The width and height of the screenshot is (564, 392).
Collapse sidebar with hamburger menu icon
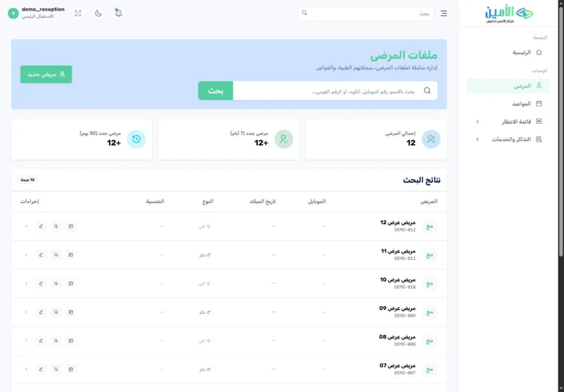click(x=444, y=13)
